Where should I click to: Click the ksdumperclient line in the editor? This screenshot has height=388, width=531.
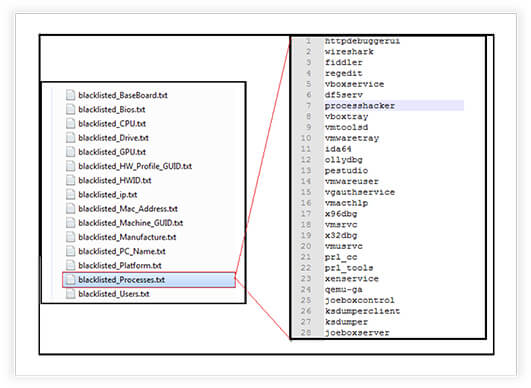pyautogui.click(x=363, y=311)
